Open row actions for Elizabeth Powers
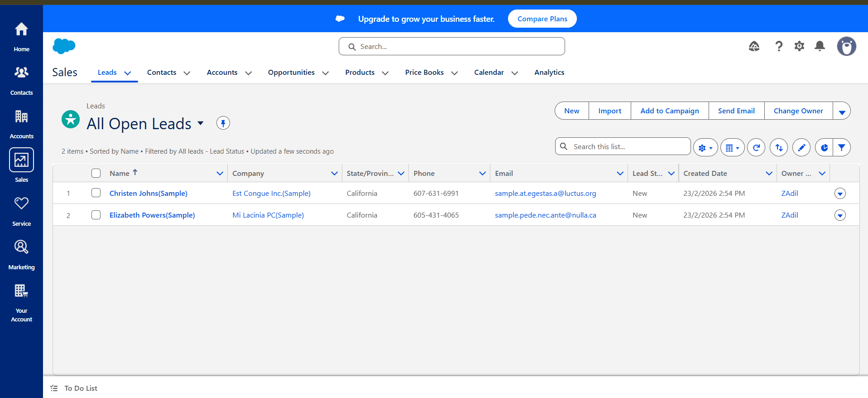 [840, 215]
